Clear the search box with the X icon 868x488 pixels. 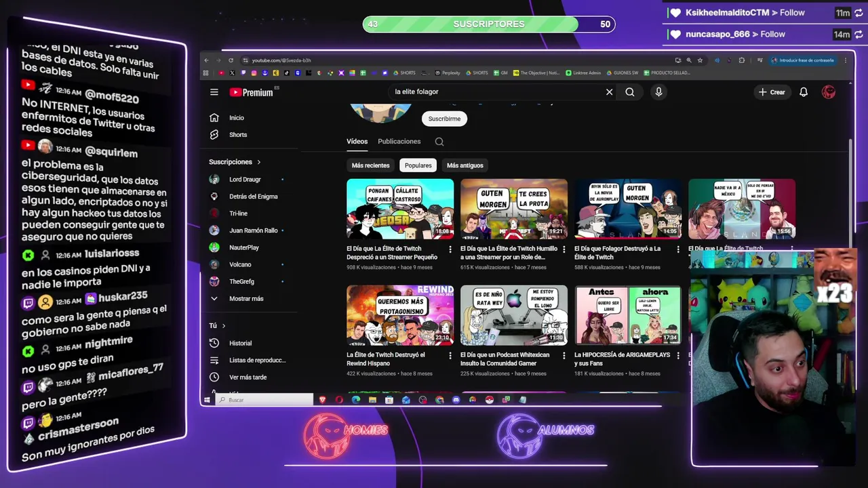tap(609, 92)
